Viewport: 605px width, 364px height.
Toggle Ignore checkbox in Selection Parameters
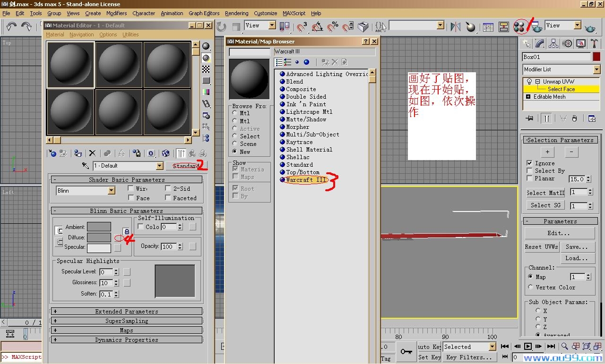(529, 163)
